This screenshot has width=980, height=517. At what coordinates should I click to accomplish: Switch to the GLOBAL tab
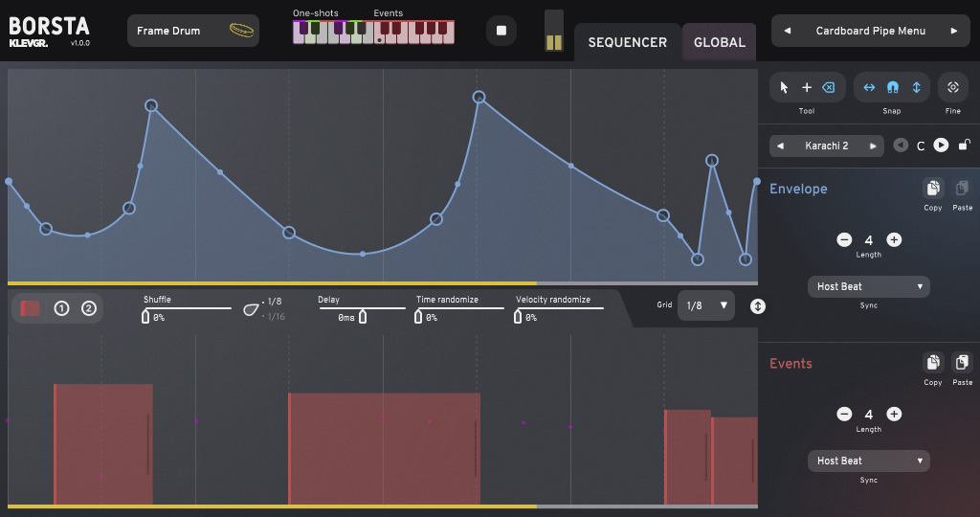click(x=720, y=42)
